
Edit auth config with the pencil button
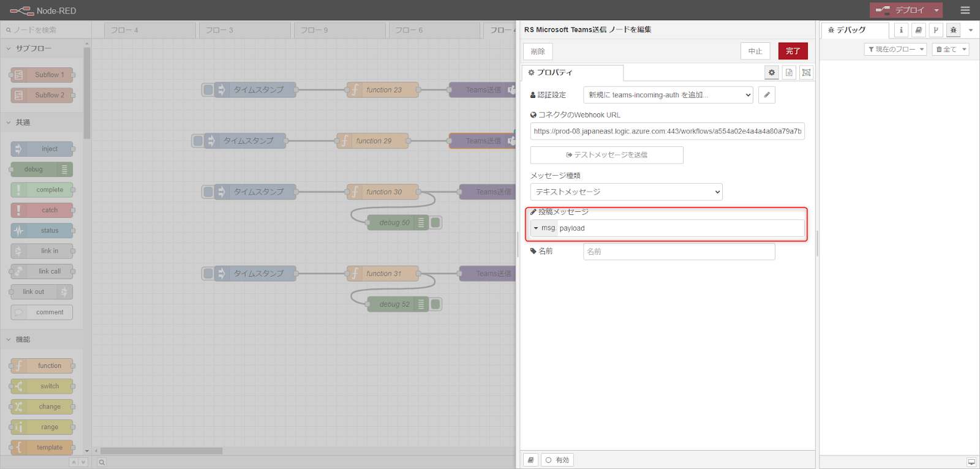coord(767,95)
